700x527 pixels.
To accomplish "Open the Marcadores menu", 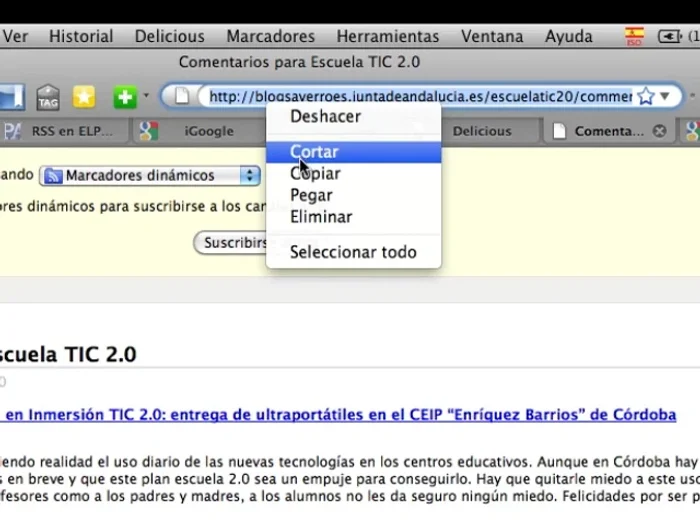I will coord(271,36).
